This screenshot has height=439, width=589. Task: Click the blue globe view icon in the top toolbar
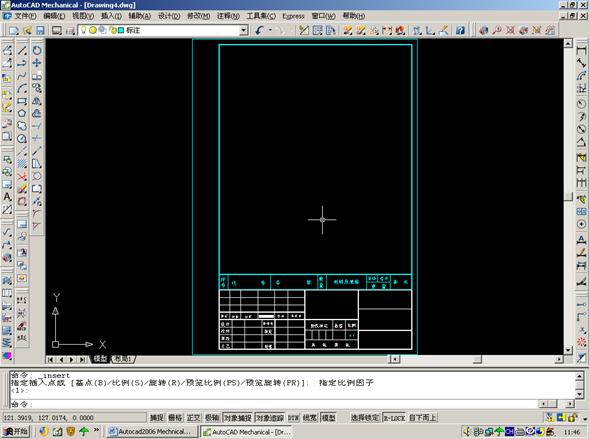click(x=483, y=30)
